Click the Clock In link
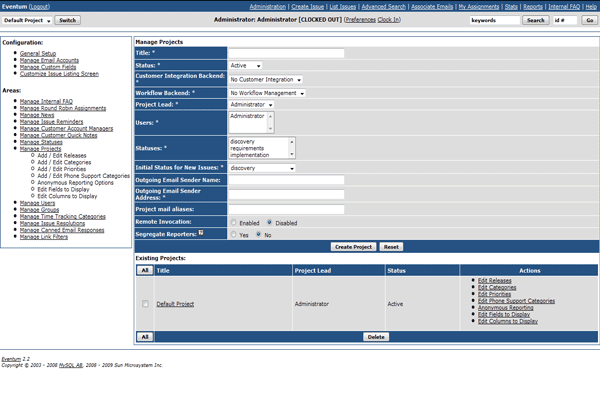This screenshot has width=600, height=400. coord(388,20)
